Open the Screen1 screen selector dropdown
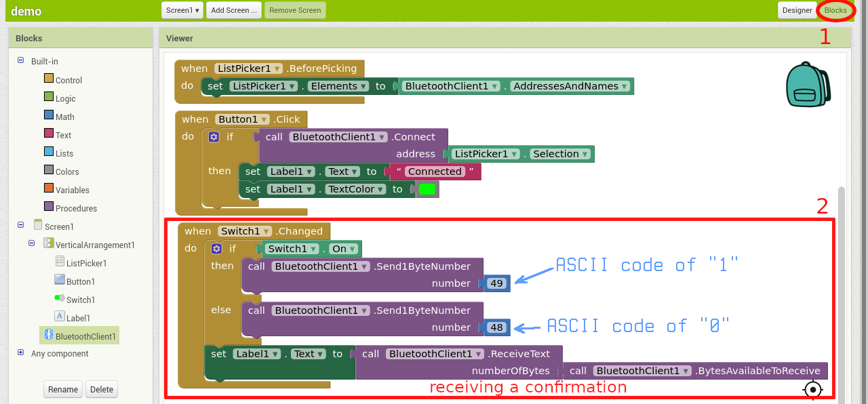Viewport: 868px width, 404px height. pos(182,10)
